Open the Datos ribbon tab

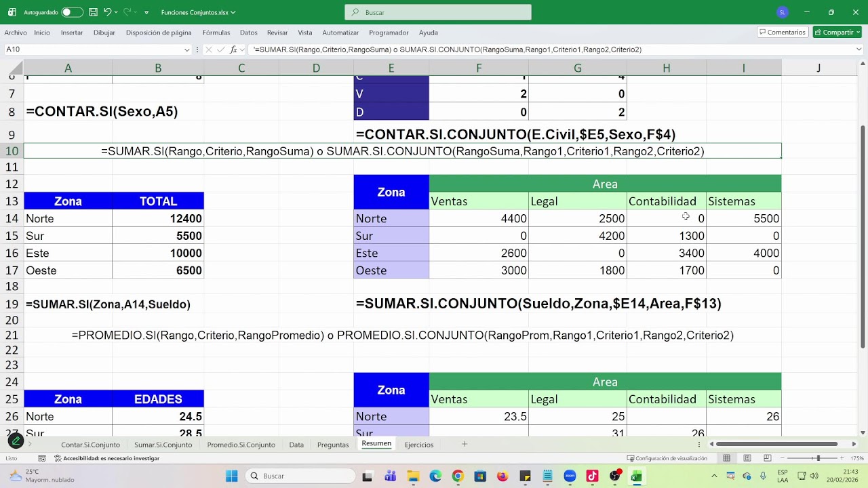coord(249,33)
